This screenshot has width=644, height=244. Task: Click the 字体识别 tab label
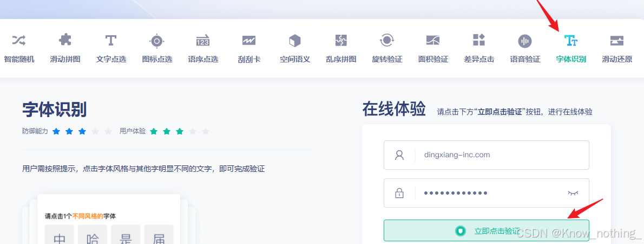click(571, 59)
